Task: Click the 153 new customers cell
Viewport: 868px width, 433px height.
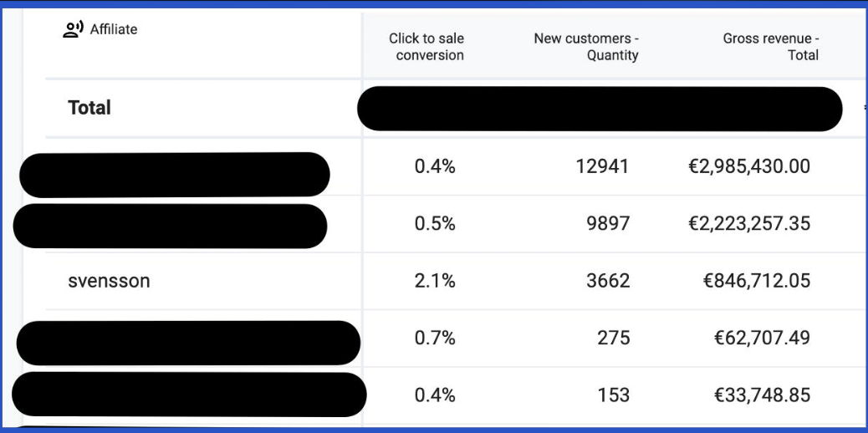Action: click(613, 395)
